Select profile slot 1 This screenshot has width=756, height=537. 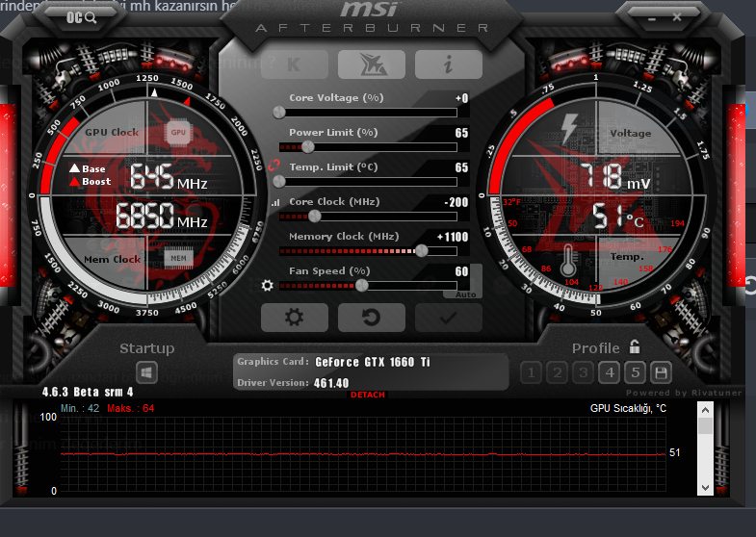coord(532,372)
